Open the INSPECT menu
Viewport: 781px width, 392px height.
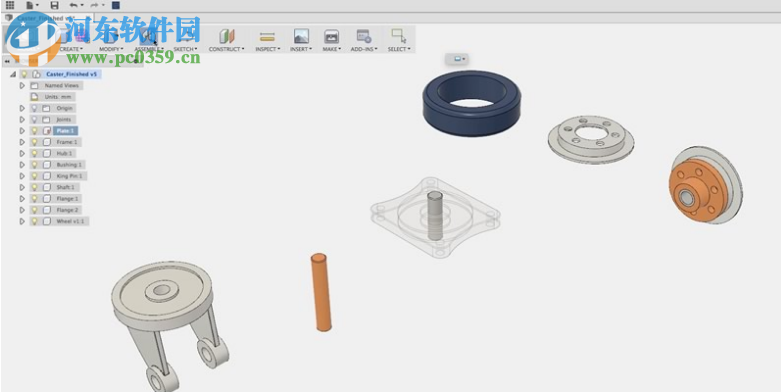[267, 49]
